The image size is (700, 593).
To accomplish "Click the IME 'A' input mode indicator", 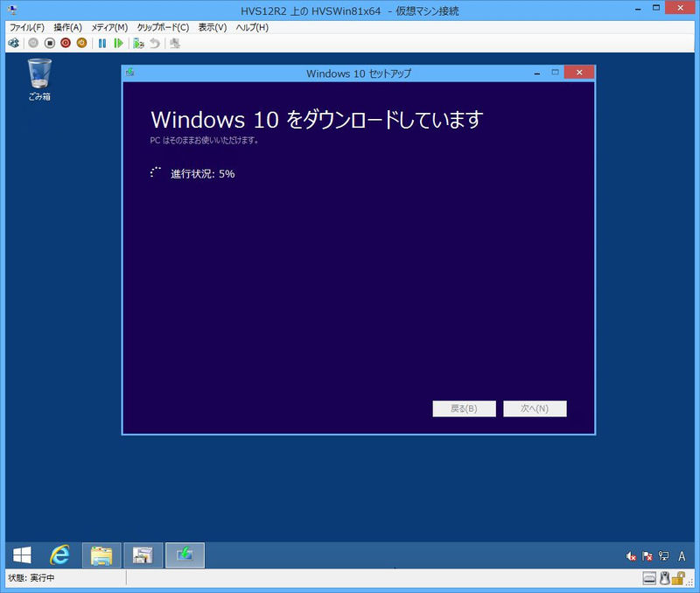I will (682, 556).
